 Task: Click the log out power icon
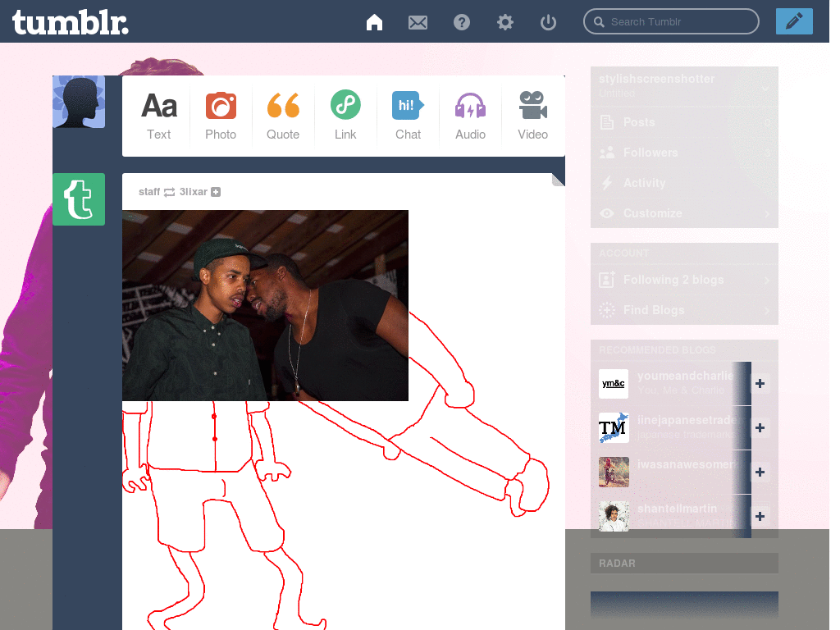[548, 22]
